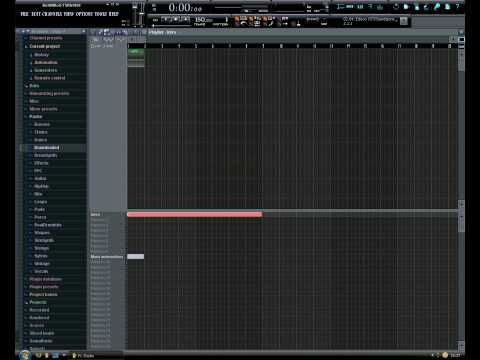The width and height of the screenshot is (480, 360).
Task: Open Automation under Current project
Action: pyautogui.click(x=46, y=62)
